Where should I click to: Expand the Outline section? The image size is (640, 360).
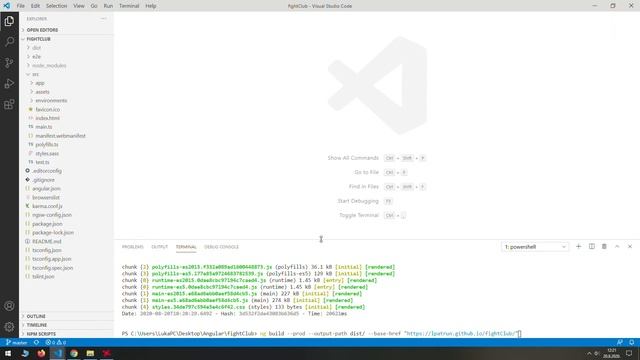pyautogui.click(x=68, y=316)
